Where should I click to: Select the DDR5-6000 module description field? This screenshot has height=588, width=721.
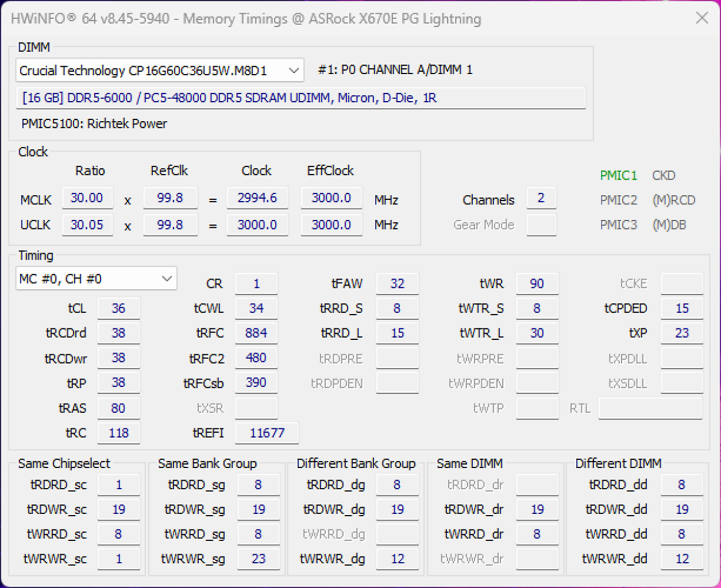(301, 98)
